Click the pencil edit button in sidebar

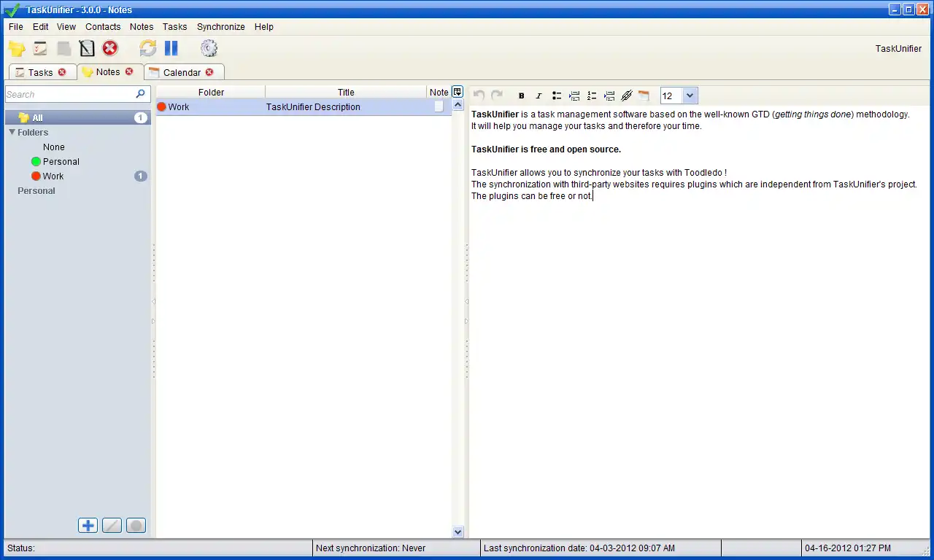[112, 525]
